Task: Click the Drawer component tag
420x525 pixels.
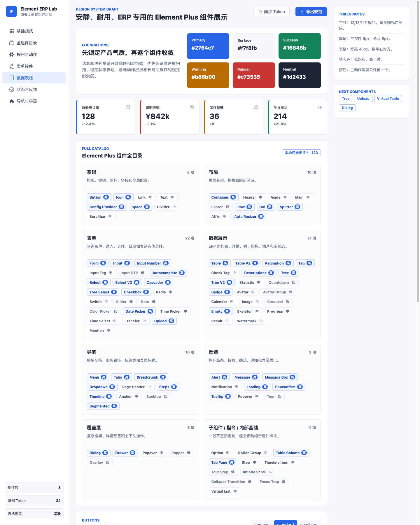Action: pos(125,453)
